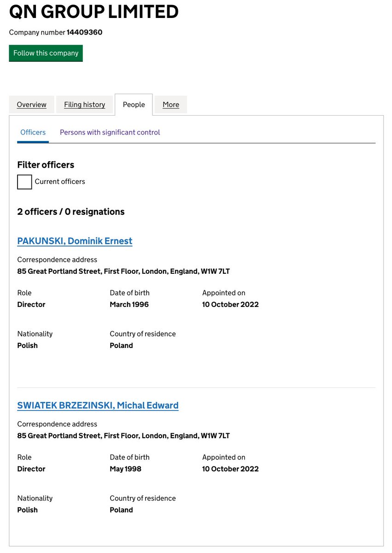The image size is (392, 553).
Task: Click the Current officers label
Action: click(60, 182)
